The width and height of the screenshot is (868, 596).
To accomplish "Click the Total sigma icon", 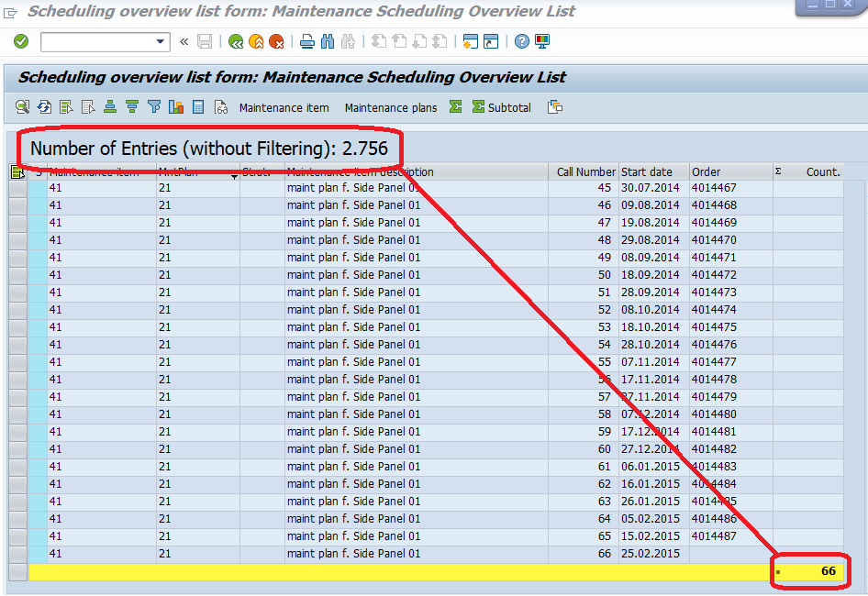I will 456,106.
